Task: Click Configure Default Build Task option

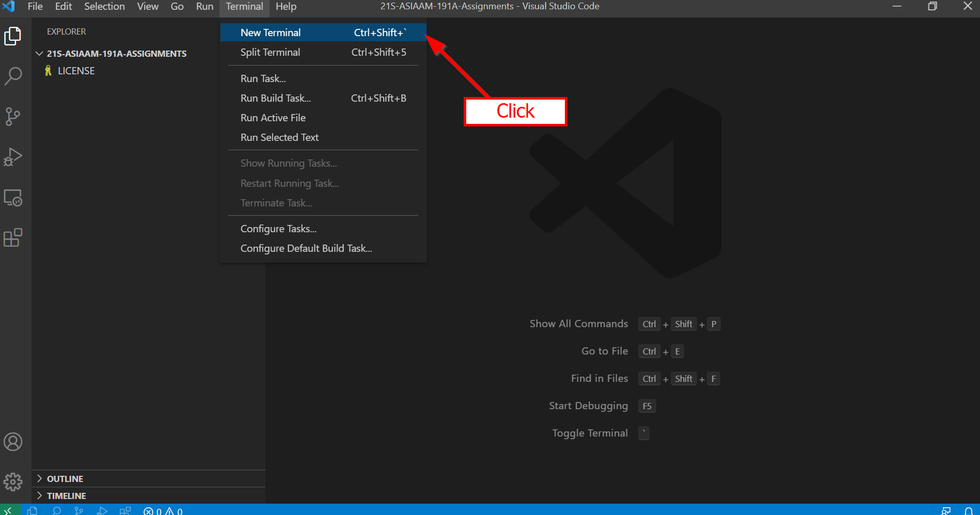Action: tap(306, 248)
